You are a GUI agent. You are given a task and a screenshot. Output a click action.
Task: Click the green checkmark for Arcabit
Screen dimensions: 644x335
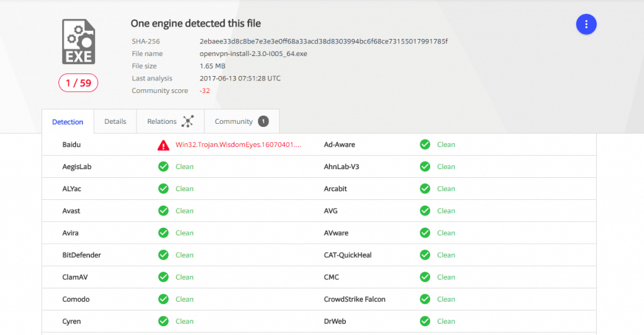(x=425, y=189)
